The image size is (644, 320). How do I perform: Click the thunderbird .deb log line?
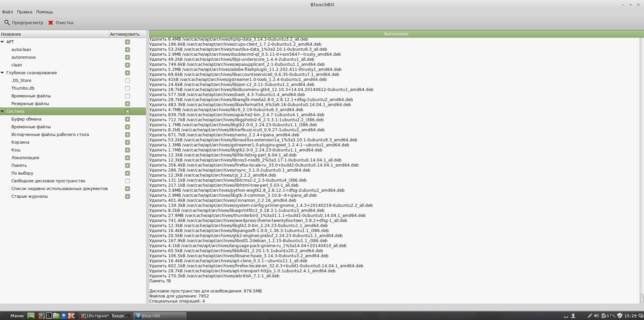(x=257, y=216)
